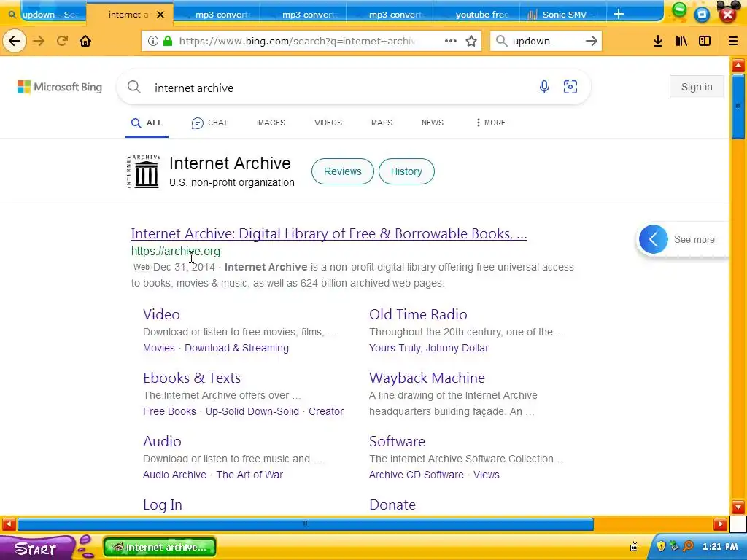Screen dimensions: 747x560
Task: Switch to VIDEOS results
Action: (x=328, y=122)
